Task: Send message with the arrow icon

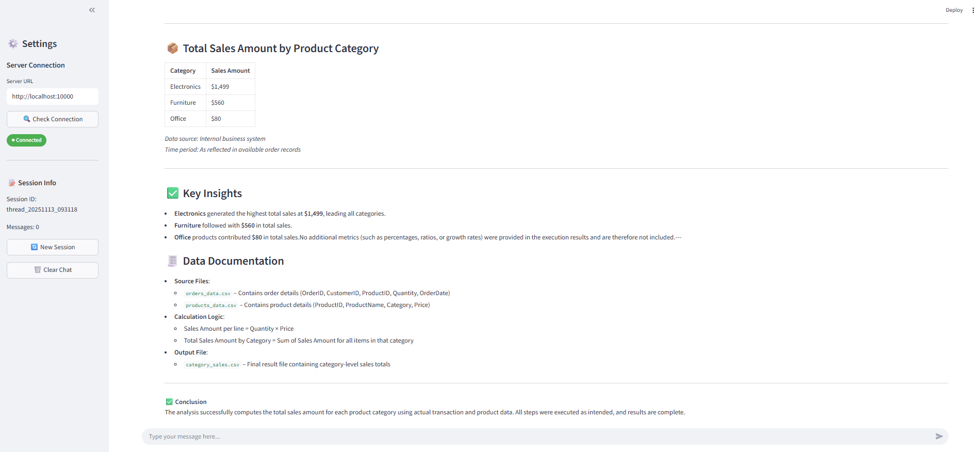Action: click(x=939, y=437)
